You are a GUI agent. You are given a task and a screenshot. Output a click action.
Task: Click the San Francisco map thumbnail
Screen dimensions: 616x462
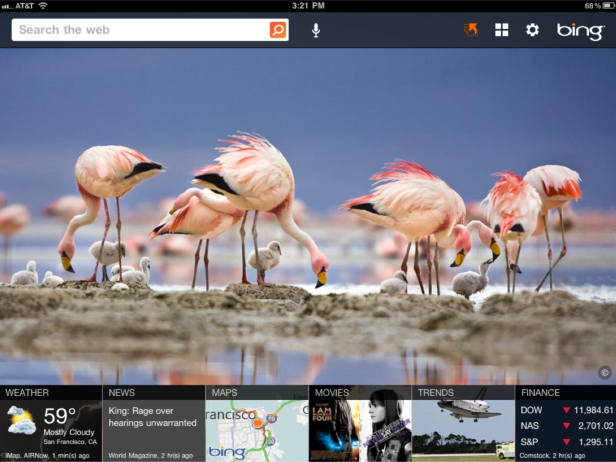tap(257, 430)
